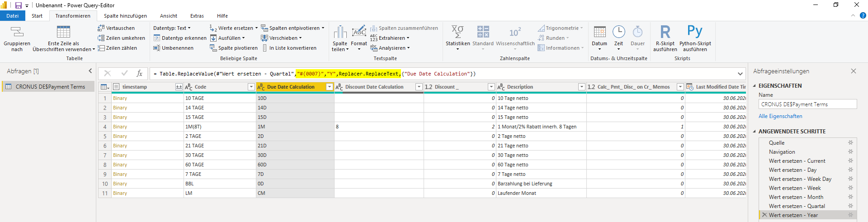Click the table icon in grid corner
The width and height of the screenshot is (868, 222).
pyautogui.click(x=104, y=87)
